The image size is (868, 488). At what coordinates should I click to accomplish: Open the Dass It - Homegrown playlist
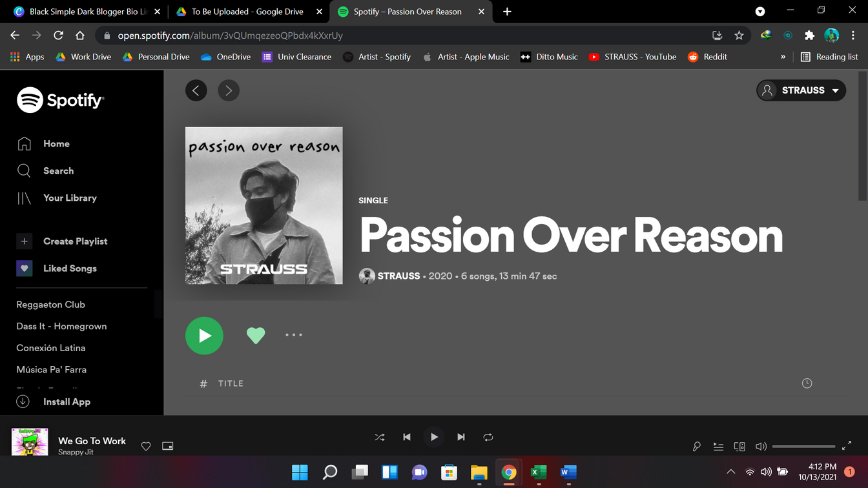[x=61, y=327]
